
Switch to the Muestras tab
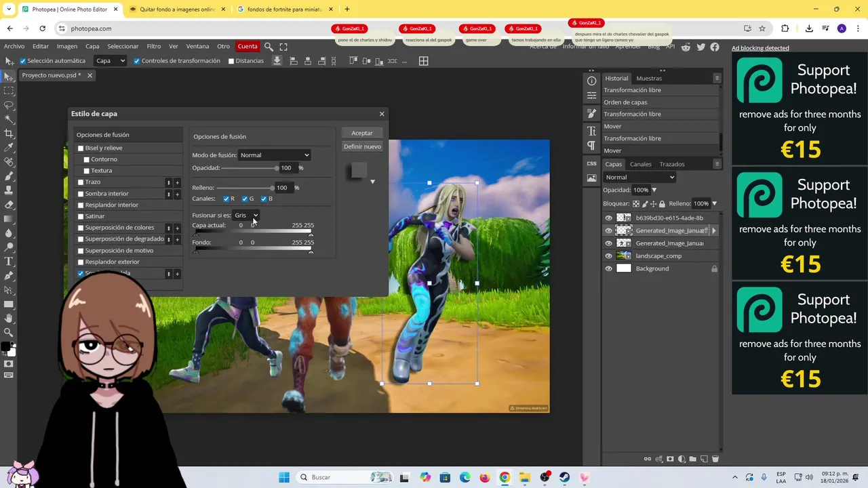(x=649, y=79)
